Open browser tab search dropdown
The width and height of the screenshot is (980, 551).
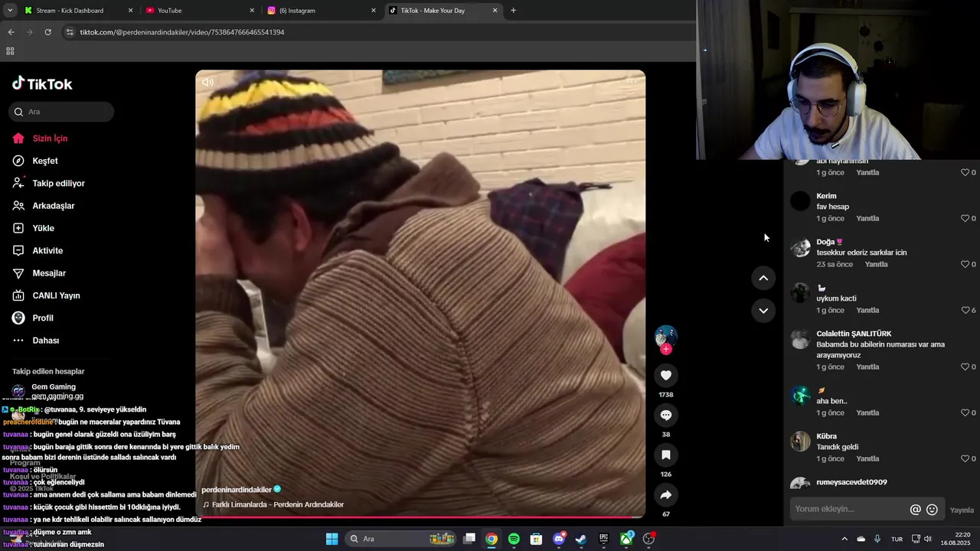coord(10,11)
